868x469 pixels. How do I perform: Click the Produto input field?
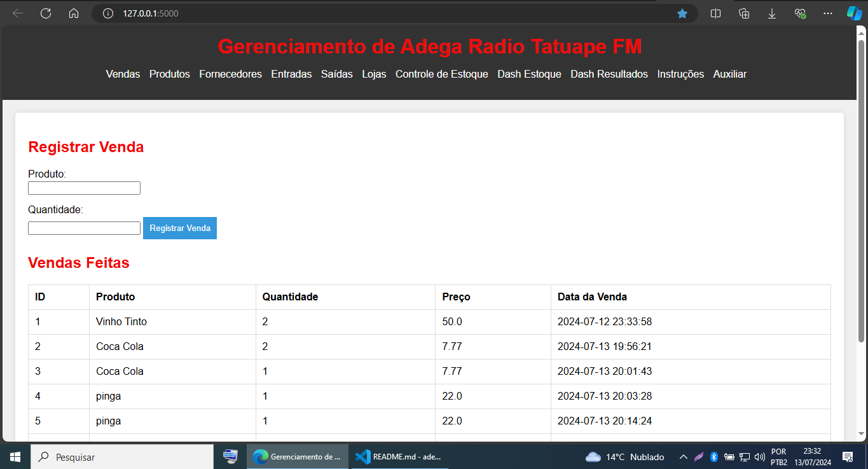tap(84, 188)
